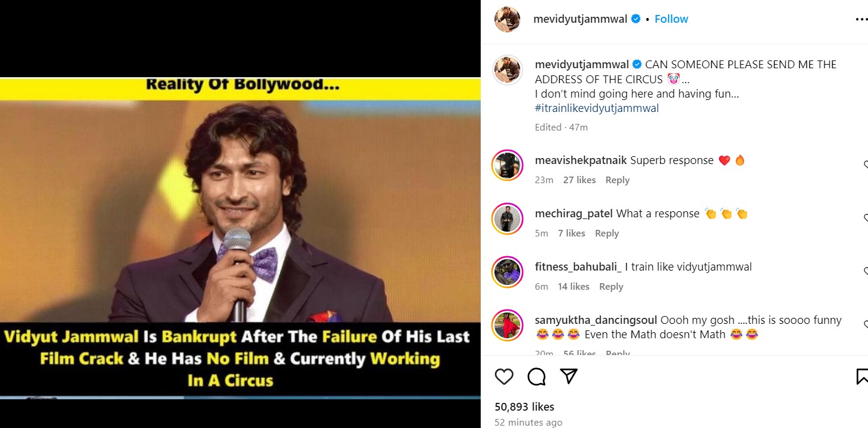
Task: Reply to mechirag_patel's comment
Action: pyautogui.click(x=606, y=233)
